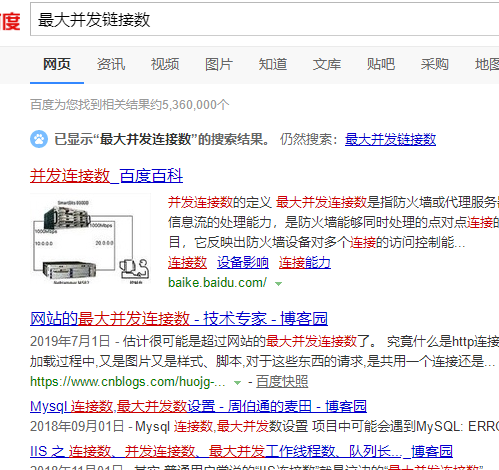Switch to the 图片 tab
This screenshot has height=470, width=499.
[219, 64]
